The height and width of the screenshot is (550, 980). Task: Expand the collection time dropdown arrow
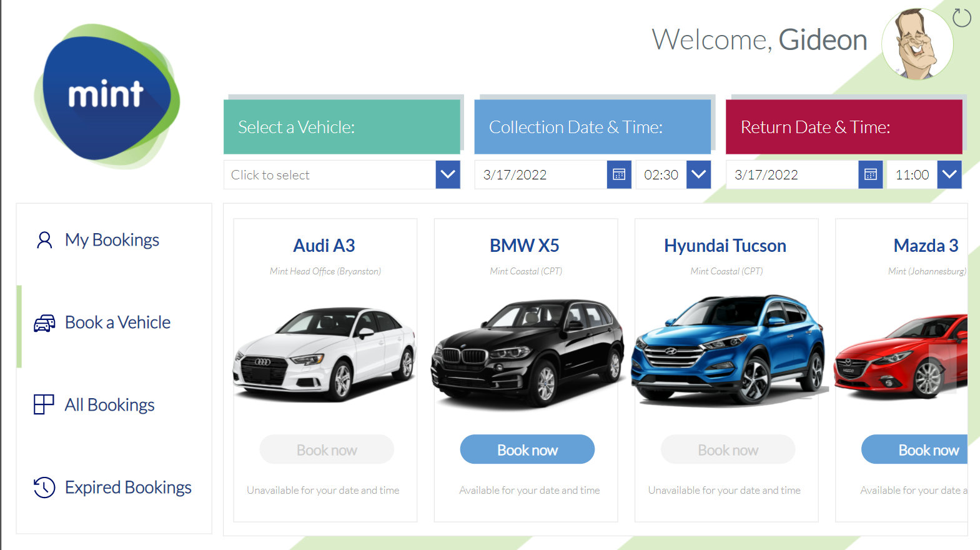[699, 174]
